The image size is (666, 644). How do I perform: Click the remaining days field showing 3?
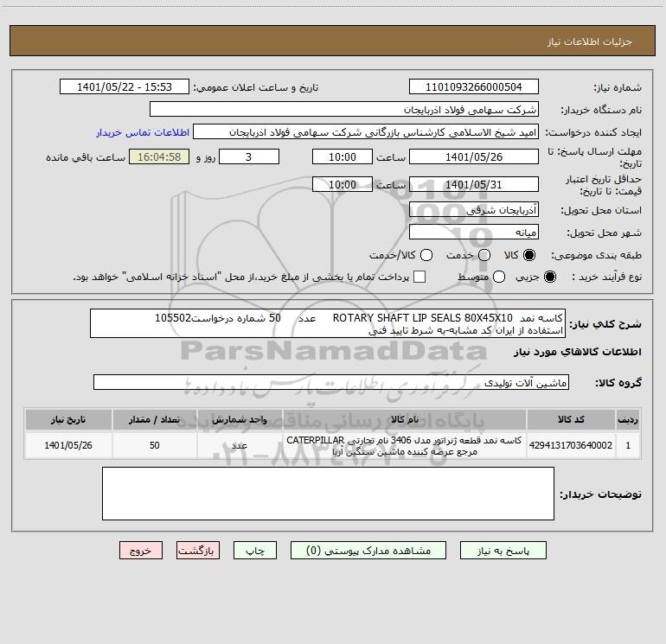coord(249,156)
